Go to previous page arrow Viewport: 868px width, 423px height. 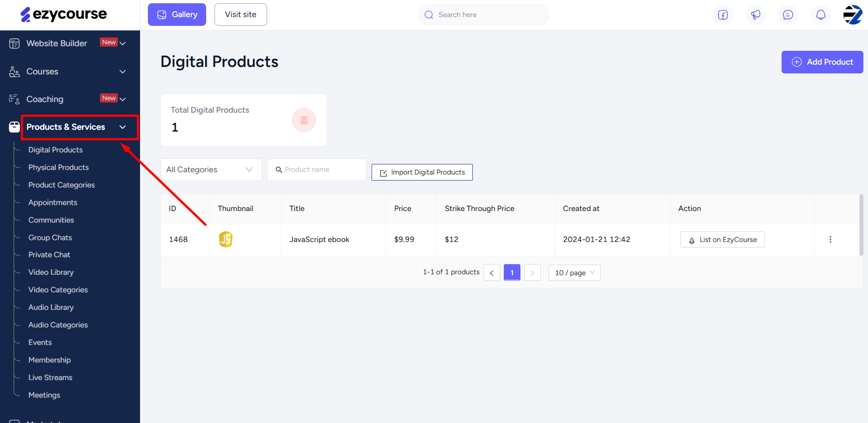point(492,272)
